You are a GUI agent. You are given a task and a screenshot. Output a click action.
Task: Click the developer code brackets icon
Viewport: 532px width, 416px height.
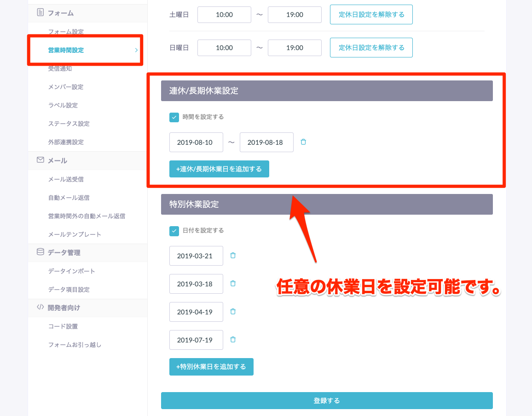coord(40,308)
